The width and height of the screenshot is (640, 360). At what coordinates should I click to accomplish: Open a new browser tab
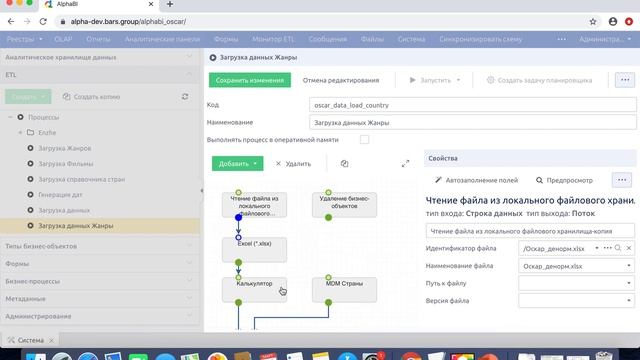coord(170,4)
